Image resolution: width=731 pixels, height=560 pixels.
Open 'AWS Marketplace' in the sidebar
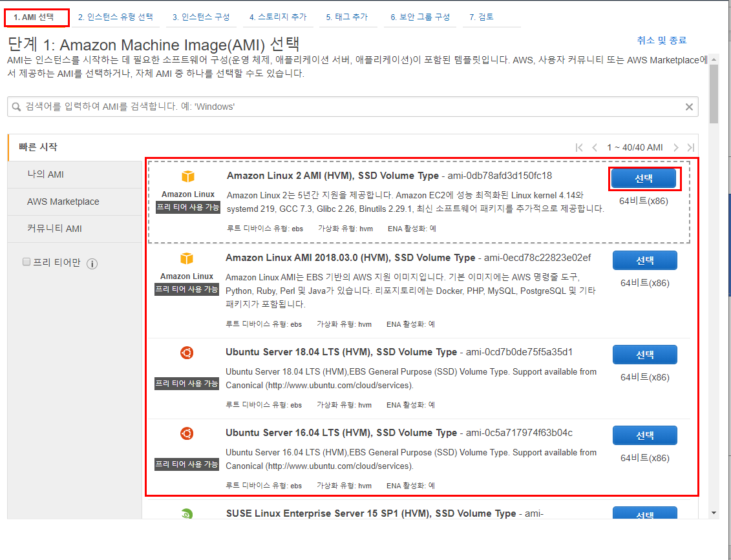[x=74, y=202]
